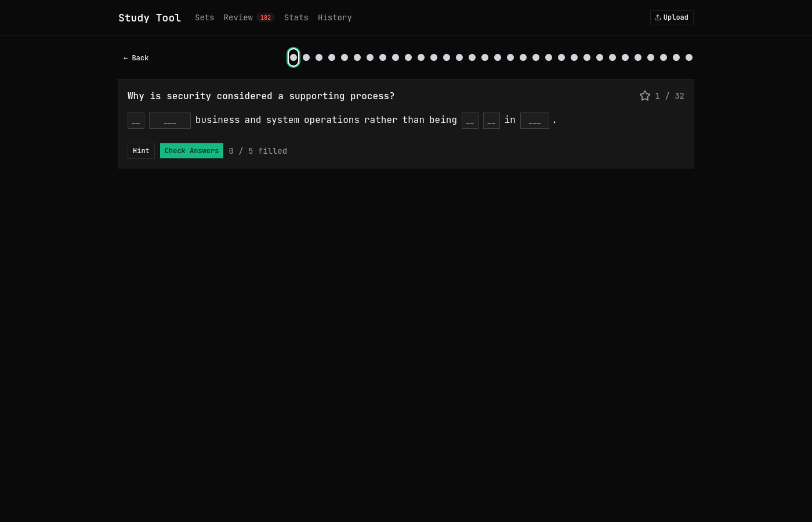Click the first blank before 'business'
812x522 pixels.
tap(136, 121)
